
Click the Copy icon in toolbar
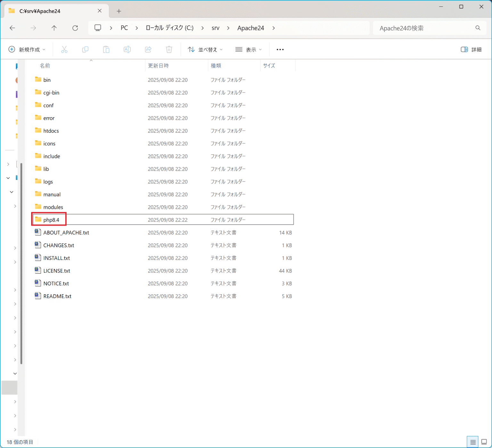click(x=85, y=49)
